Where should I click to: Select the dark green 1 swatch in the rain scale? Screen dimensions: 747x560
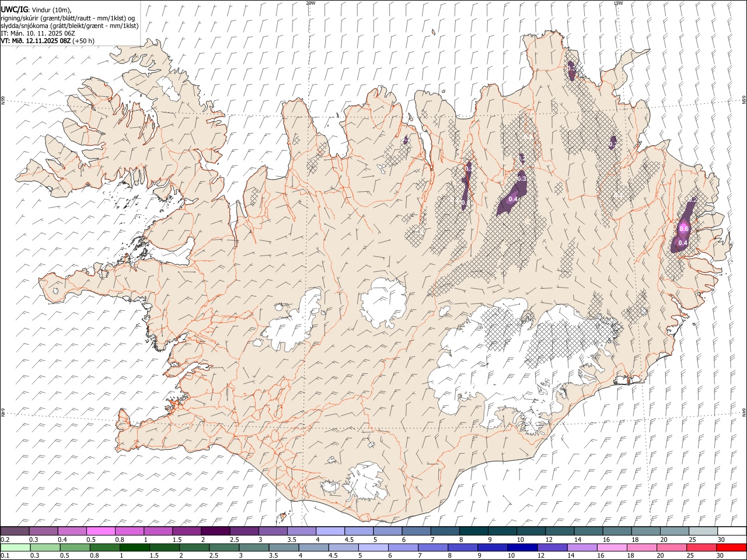click(x=135, y=547)
